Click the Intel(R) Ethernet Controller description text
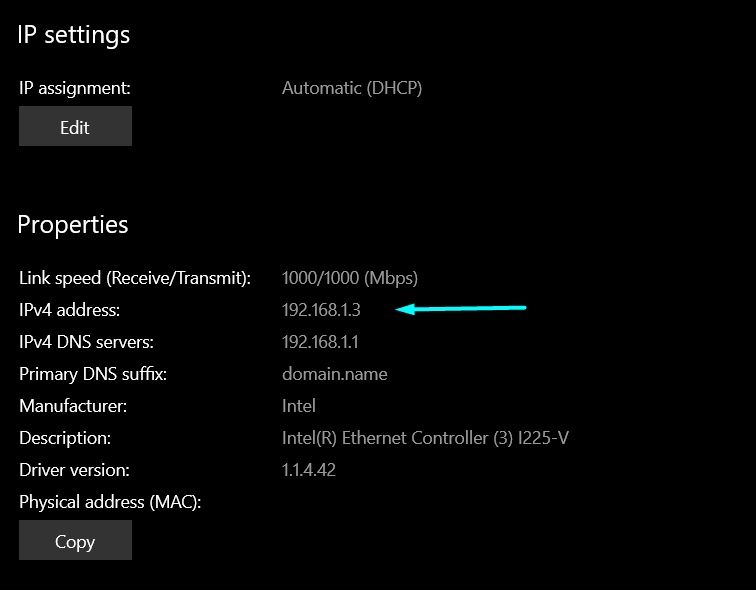This screenshot has height=590, width=756. pyautogui.click(x=425, y=438)
